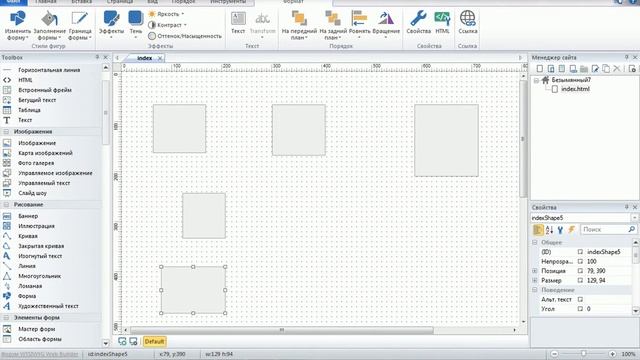This screenshot has height=360, width=640.
Task: Open the Контраст contrast dropdown
Action: coord(167,25)
